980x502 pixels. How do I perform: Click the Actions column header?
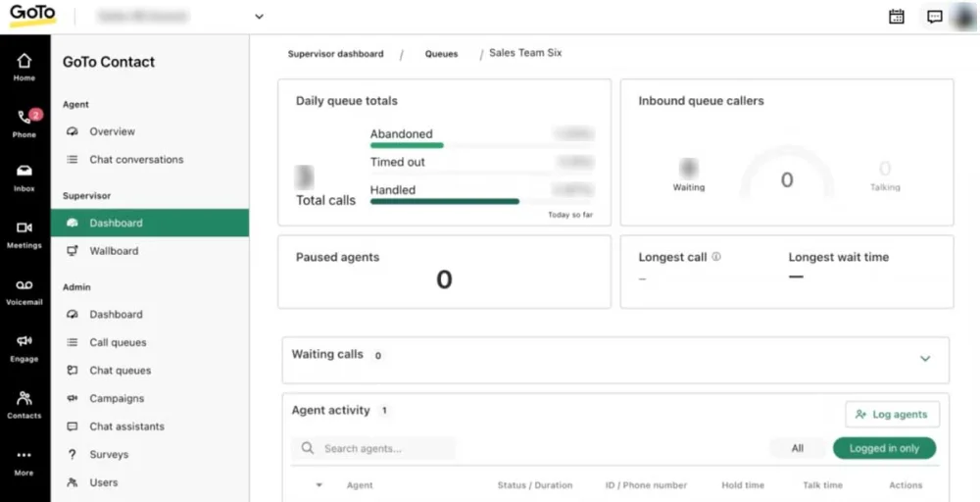point(905,485)
